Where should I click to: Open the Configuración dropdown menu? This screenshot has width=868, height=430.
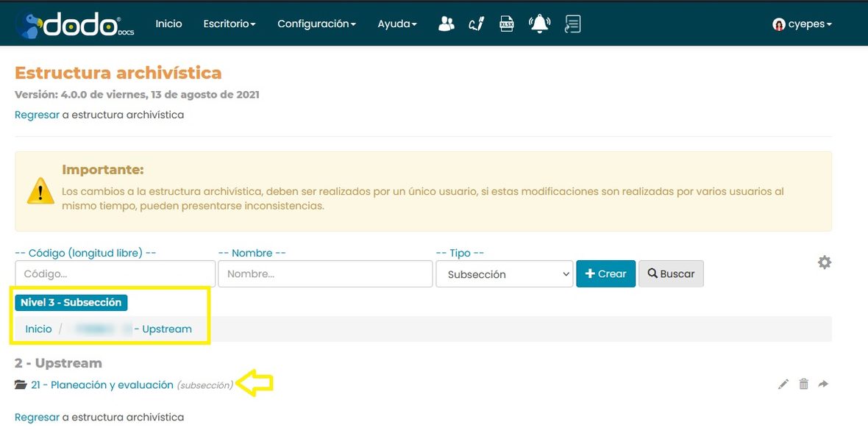coord(316,24)
